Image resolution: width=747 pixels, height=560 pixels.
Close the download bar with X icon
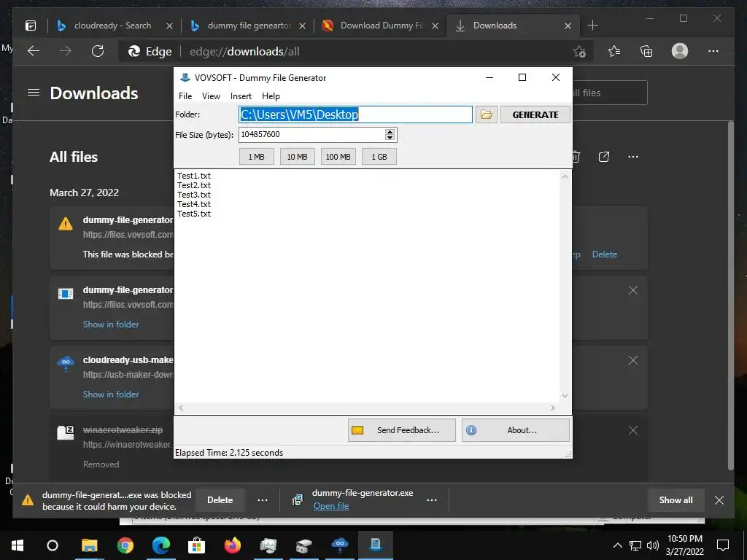(x=719, y=500)
